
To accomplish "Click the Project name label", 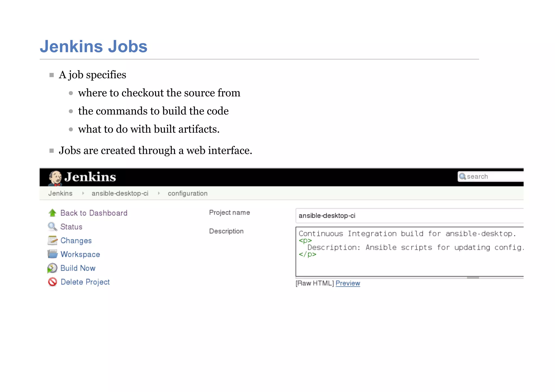I will click(229, 213).
